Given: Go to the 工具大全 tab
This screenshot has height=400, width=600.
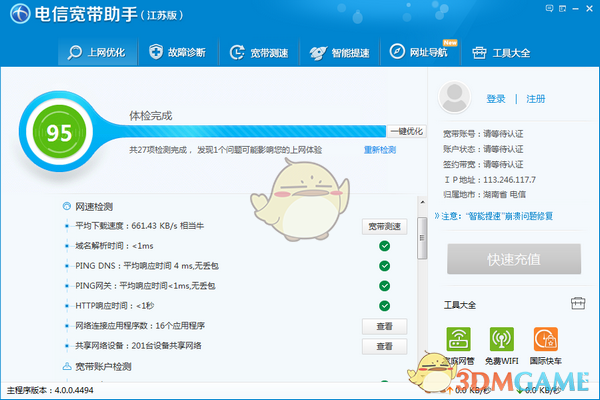Looking at the screenshot, I should click(502, 52).
